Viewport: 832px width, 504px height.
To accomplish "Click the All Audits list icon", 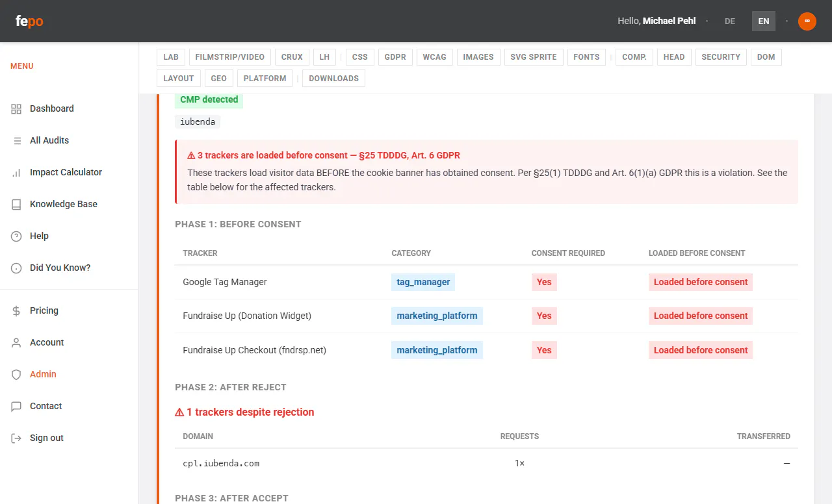I will (16, 141).
